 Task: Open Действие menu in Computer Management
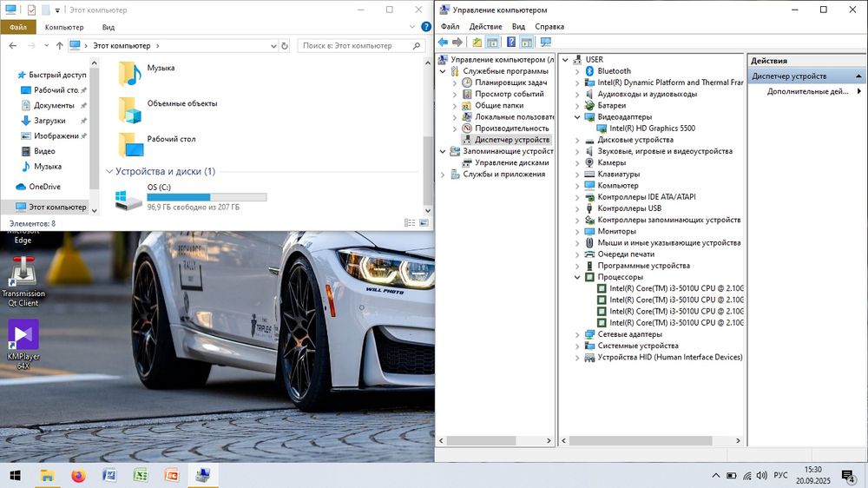pos(485,27)
